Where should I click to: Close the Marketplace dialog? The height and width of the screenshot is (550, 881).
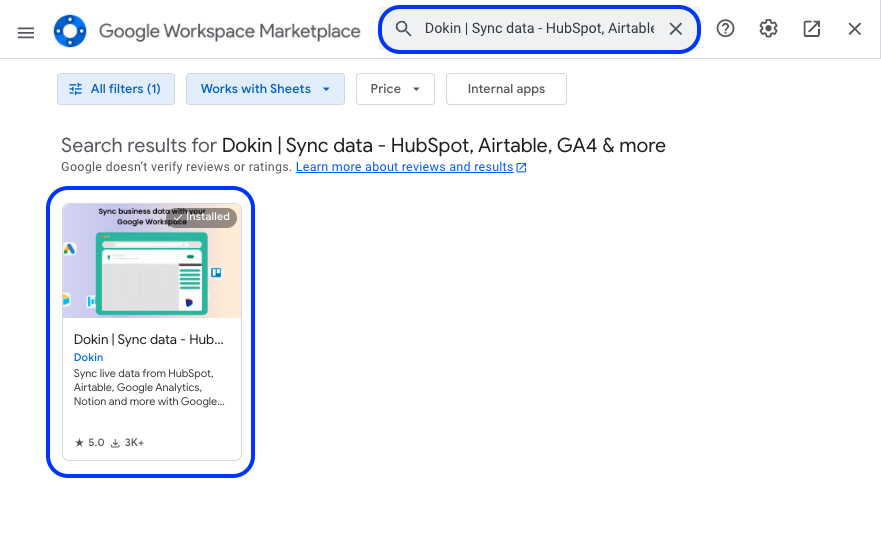click(x=854, y=29)
